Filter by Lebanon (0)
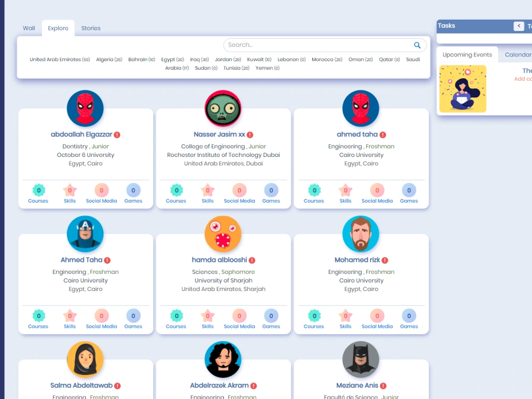The image size is (532, 399). point(292,60)
